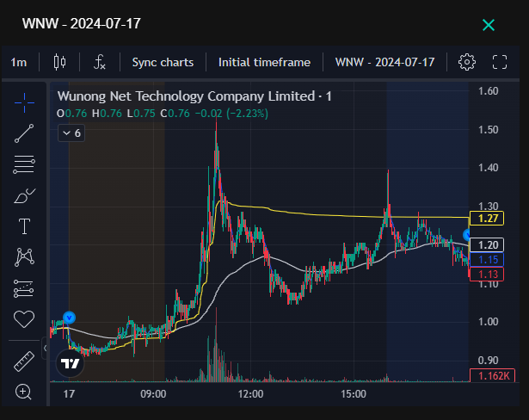Click the 0.90 price axis label
The width and height of the screenshot is (529, 420).
coord(489,361)
